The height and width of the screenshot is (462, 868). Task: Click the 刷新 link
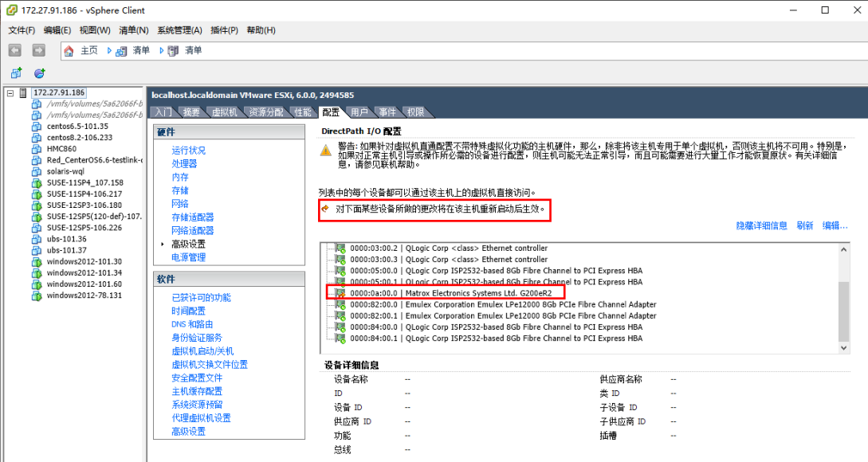point(805,225)
